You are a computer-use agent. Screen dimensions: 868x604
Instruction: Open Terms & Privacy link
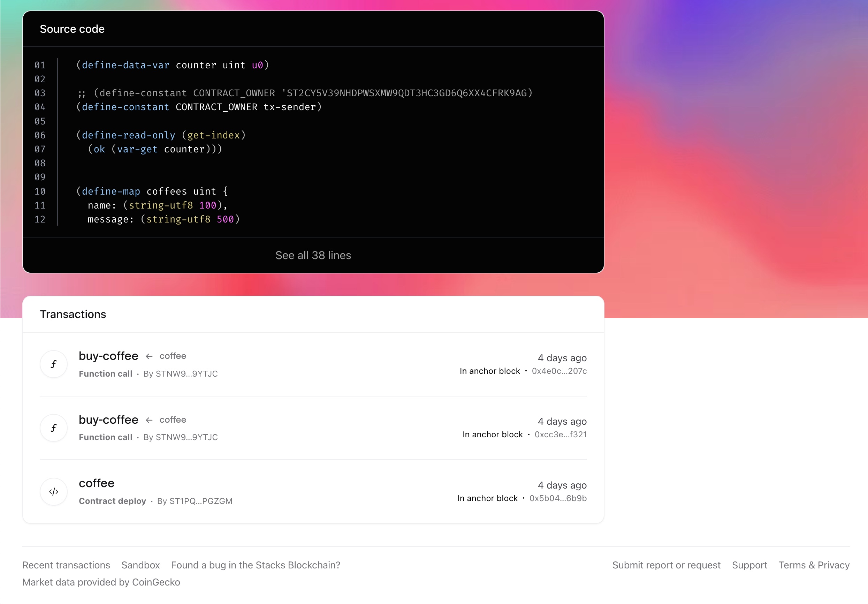(814, 565)
